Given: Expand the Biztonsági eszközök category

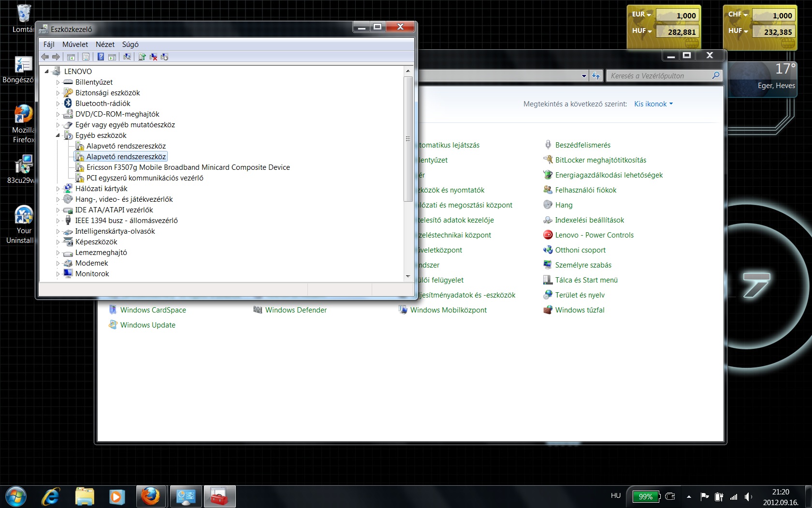Looking at the screenshot, I should click(x=58, y=93).
